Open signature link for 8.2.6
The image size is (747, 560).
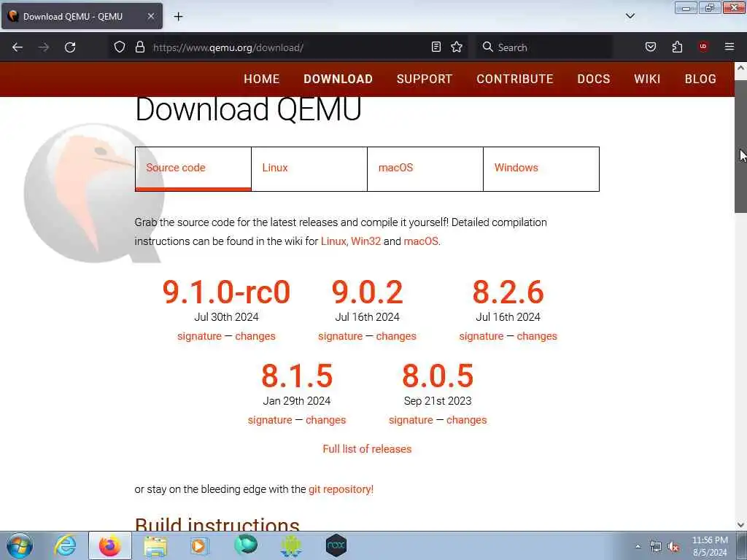(x=481, y=336)
